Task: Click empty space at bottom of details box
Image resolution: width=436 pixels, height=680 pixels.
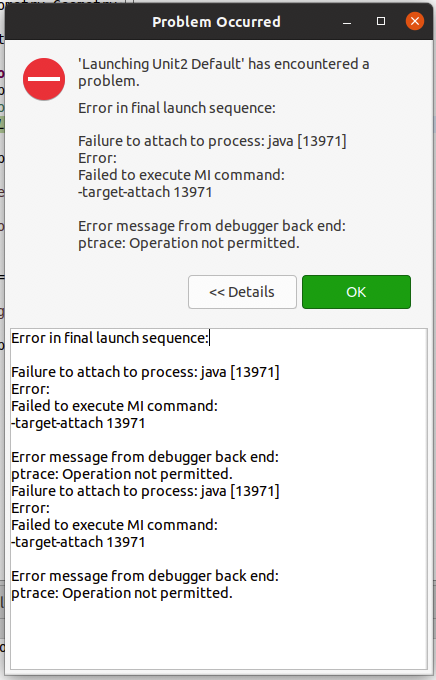Action: (x=219, y=635)
